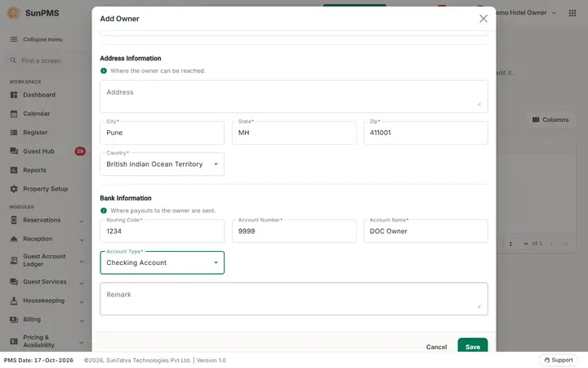This screenshot has height=368, width=588.
Task: Open the Country dropdown
Action: point(162,164)
